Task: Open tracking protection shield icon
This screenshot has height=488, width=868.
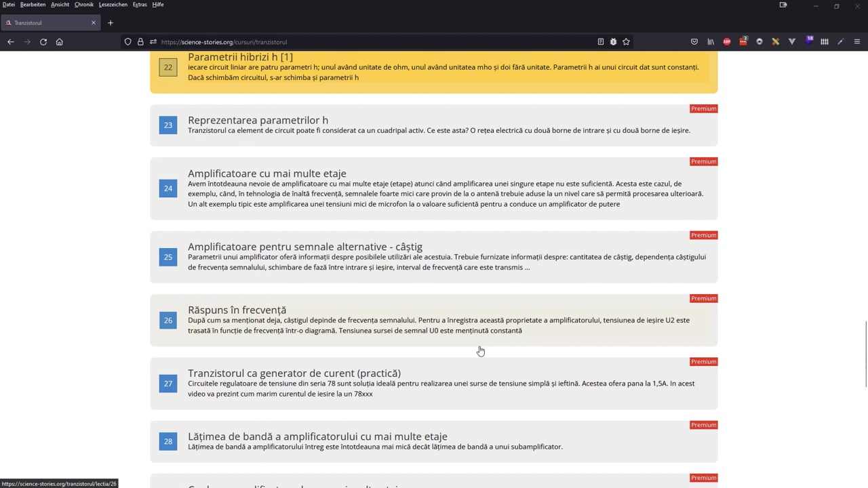Action: [x=127, y=41]
